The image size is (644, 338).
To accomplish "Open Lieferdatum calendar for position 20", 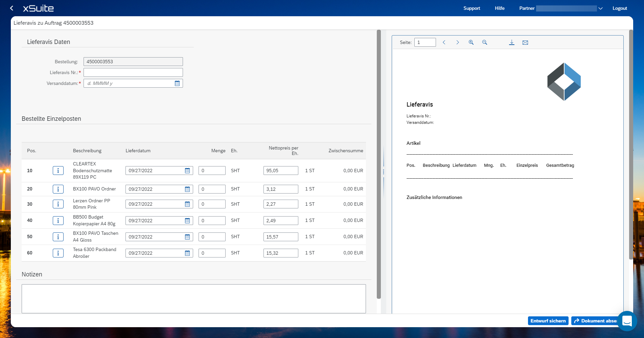I will click(187, 189).
